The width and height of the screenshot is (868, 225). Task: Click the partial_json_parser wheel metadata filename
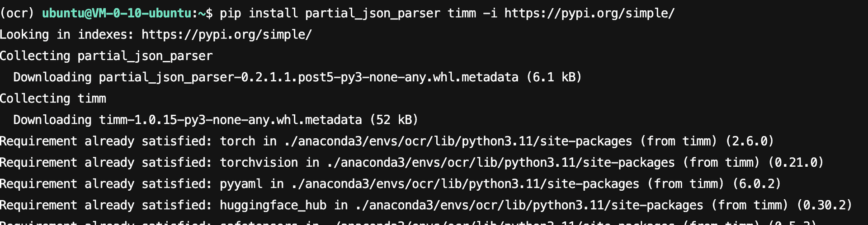point(308,77)
